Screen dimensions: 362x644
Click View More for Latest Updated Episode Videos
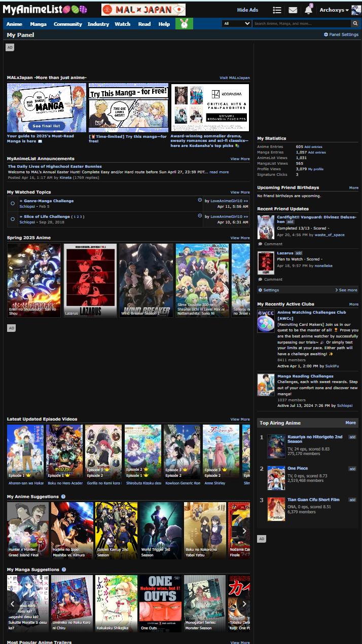(x=240, y=419)
